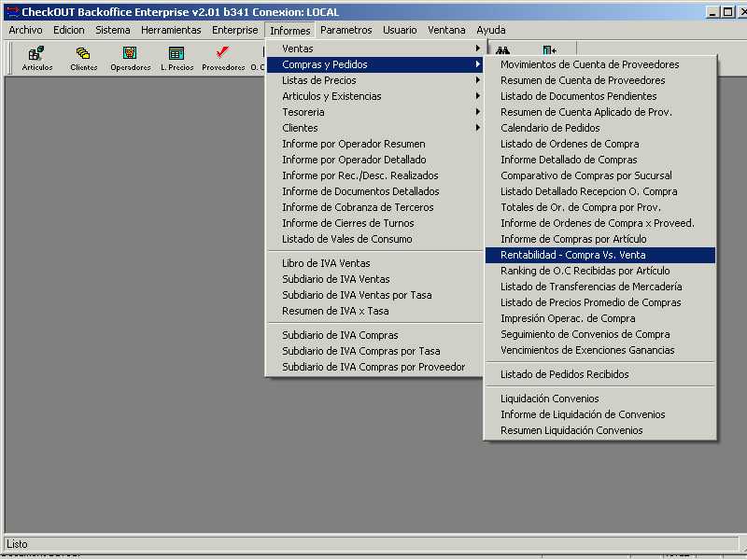Open Liquidación Convenios
The height and width of the screenshot is (560, 747).
(599, 399)
